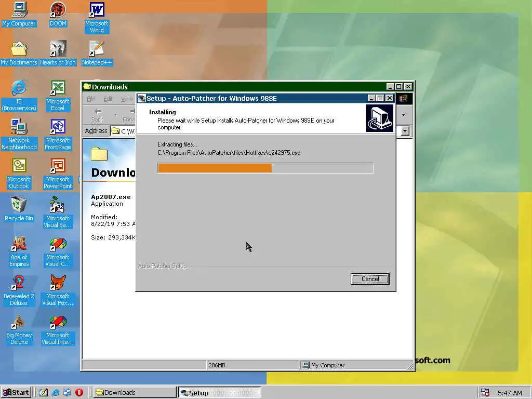
Task: Close the Setup Auto-Patcher window
Action: 390,98
